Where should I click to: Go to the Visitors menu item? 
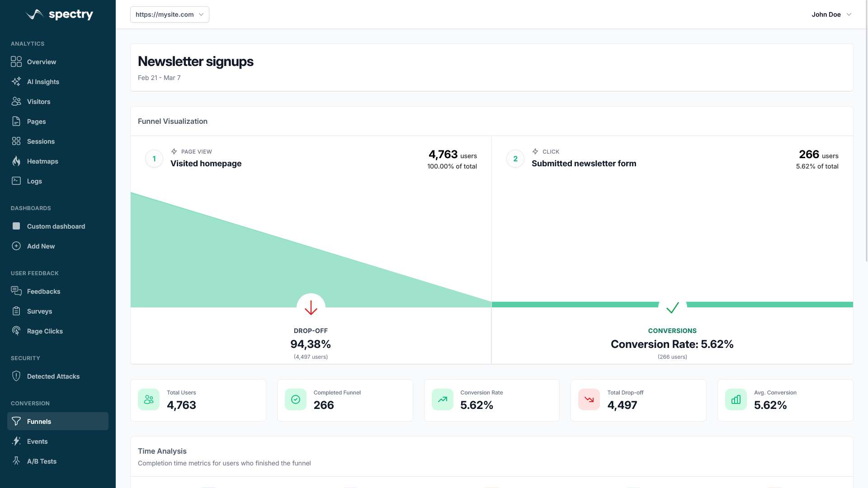tap(39, 102)
